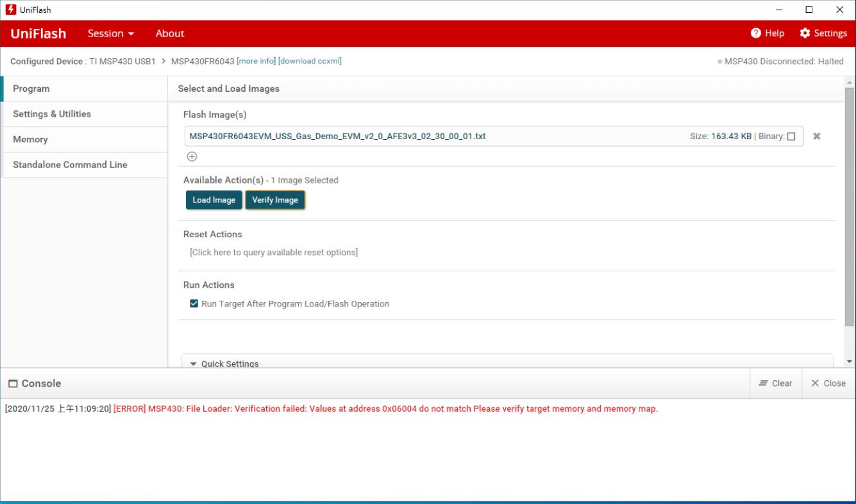Add another flash image with plus icon
Screen dimensions: 856x504
click(x=192, y=156)
